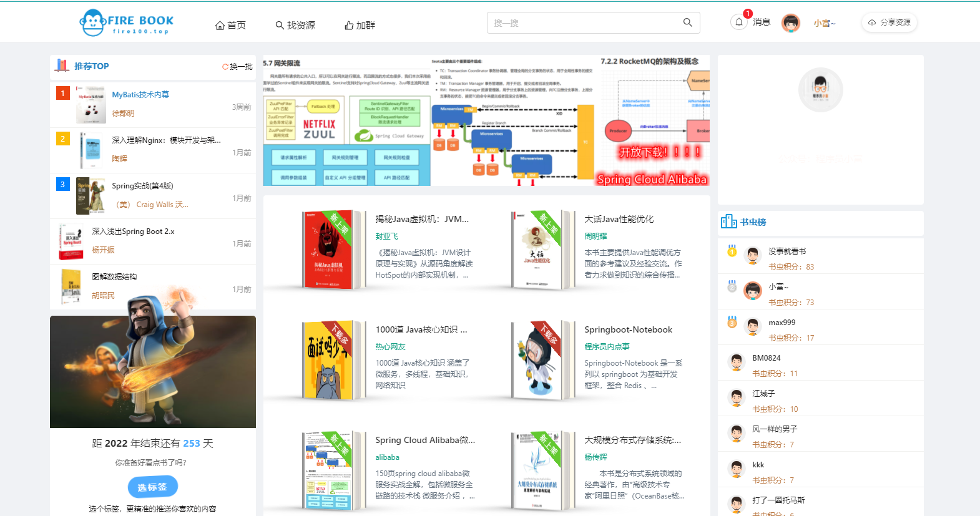Image resolution: width=980 pixels, height=516 pixels.
Task: Click the 大规模分布式存储系统 book cover
Action: [543, 470]
